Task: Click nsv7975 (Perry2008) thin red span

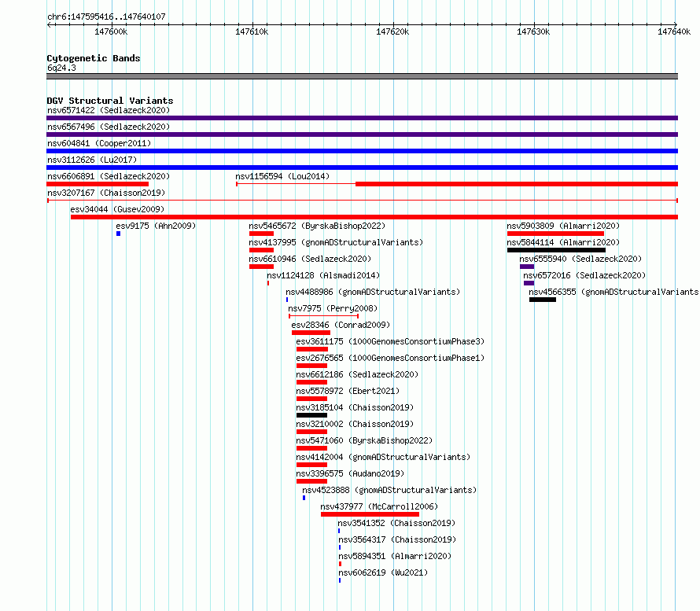Action: pos(324,316)
